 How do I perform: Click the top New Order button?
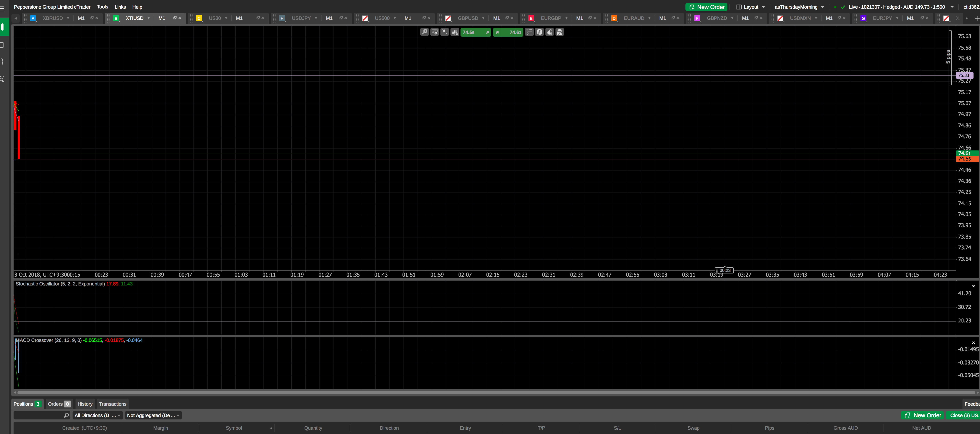coord(706,7)
